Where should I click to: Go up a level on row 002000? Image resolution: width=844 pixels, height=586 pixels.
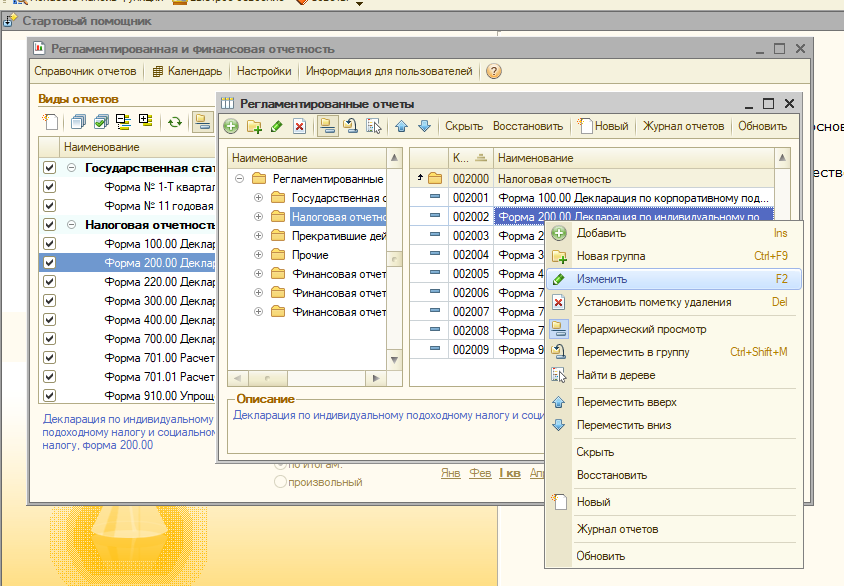pos(420,177)
